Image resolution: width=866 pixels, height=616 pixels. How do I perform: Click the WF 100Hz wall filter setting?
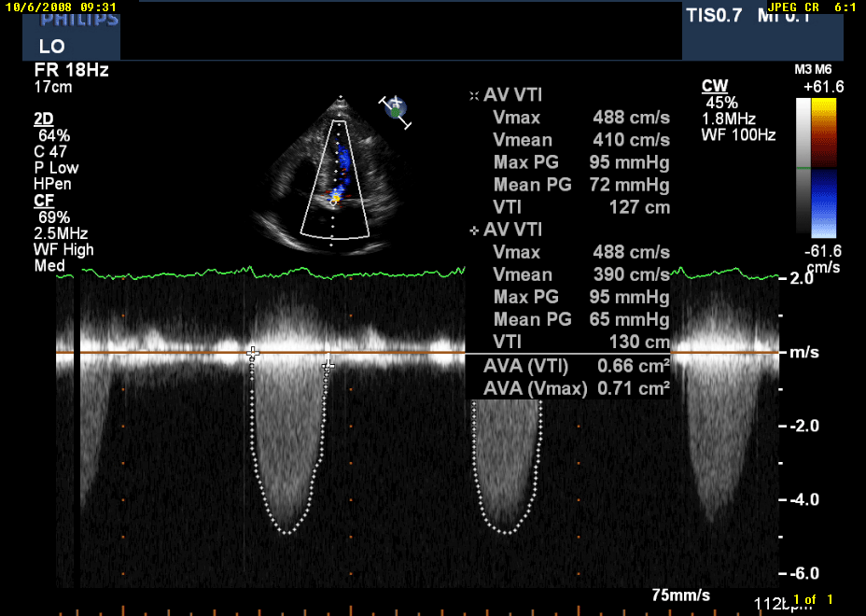[737, 135]
